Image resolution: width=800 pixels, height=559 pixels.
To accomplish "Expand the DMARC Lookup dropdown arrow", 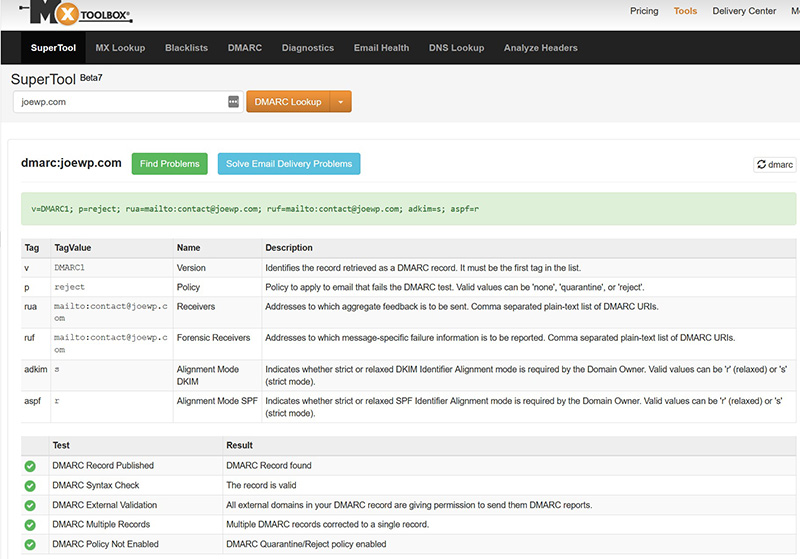I will (x=341, y=102).
